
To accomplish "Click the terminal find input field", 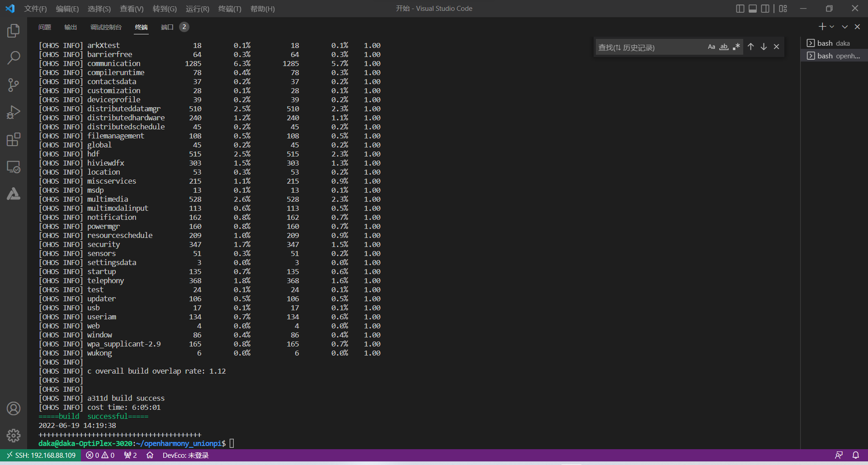I will click(x=649, y=47).
